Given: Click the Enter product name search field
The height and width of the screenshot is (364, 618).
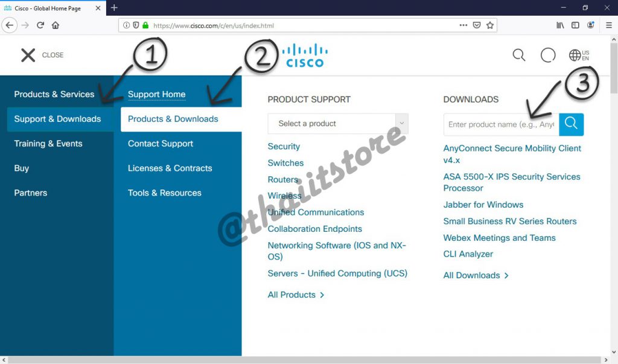Looking at the screenshot, I should point(501,124).
